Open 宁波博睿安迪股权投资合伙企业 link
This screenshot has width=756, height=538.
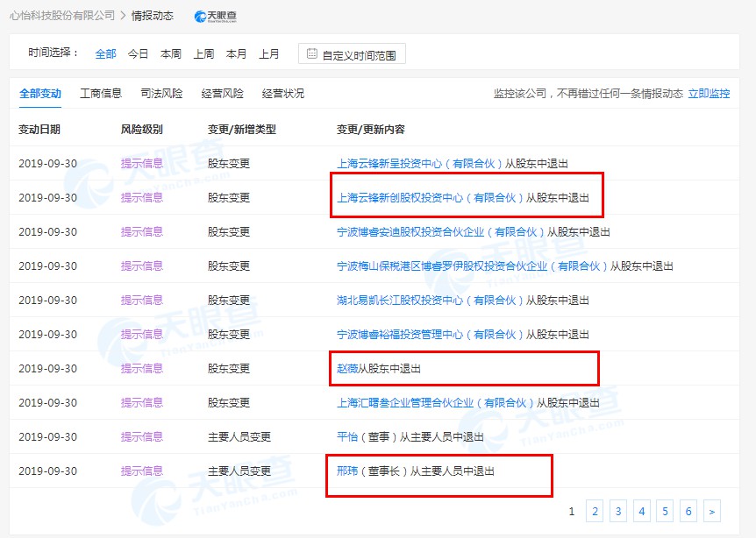pyautogui.click(x=441, y=232)
